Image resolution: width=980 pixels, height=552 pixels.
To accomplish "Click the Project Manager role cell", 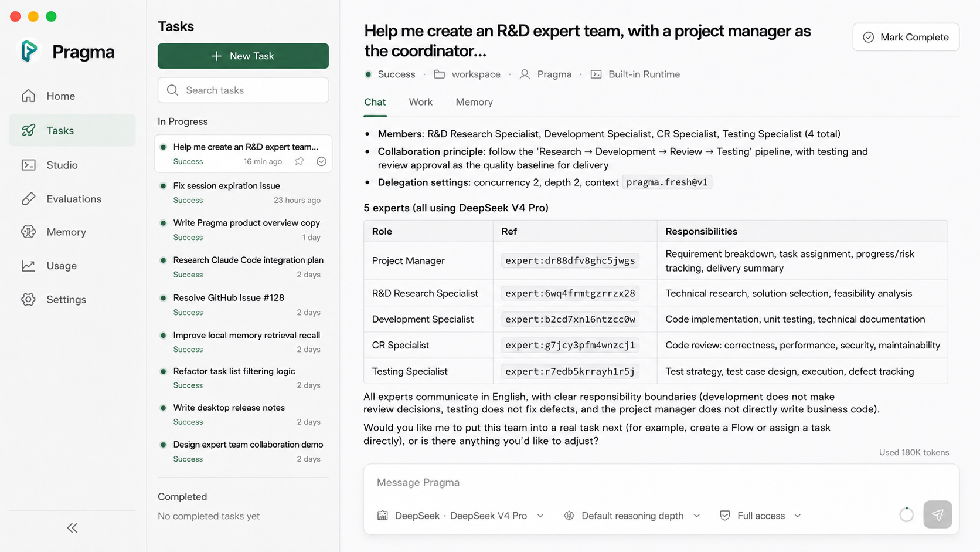I will (428, 260).
